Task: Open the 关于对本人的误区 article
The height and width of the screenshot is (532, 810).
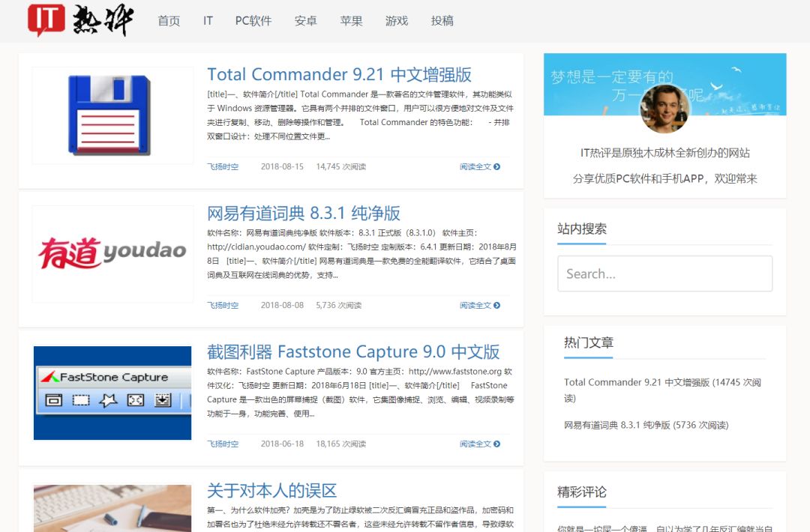Action: (x=273, y=490)
